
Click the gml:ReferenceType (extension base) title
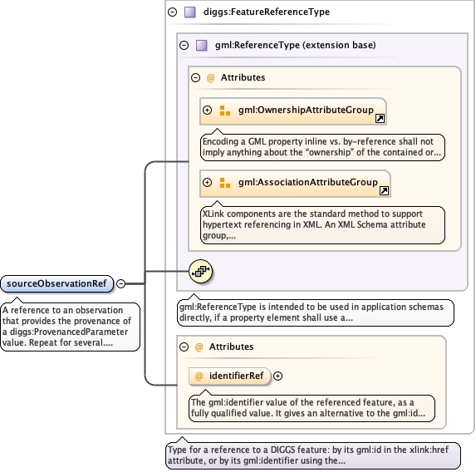(x=296, y=45)
